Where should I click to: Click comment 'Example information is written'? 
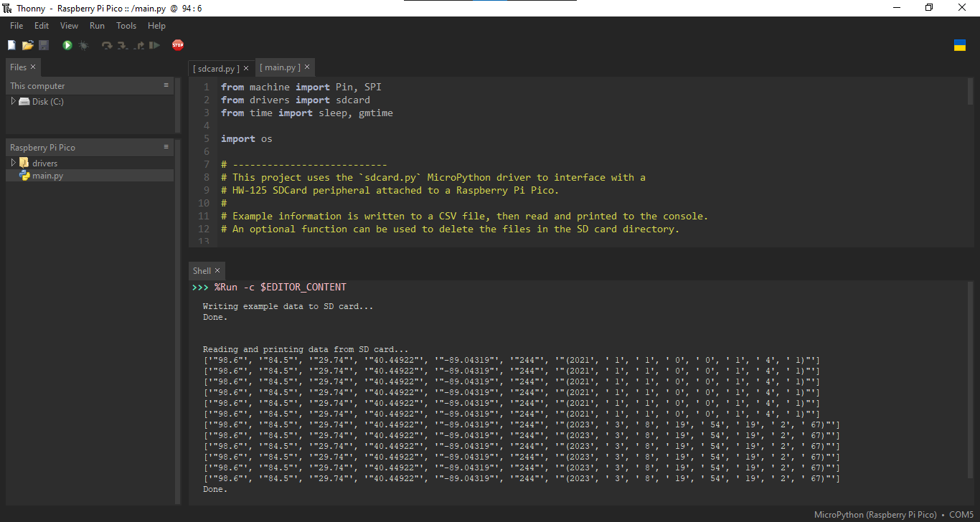click(465, 216)
